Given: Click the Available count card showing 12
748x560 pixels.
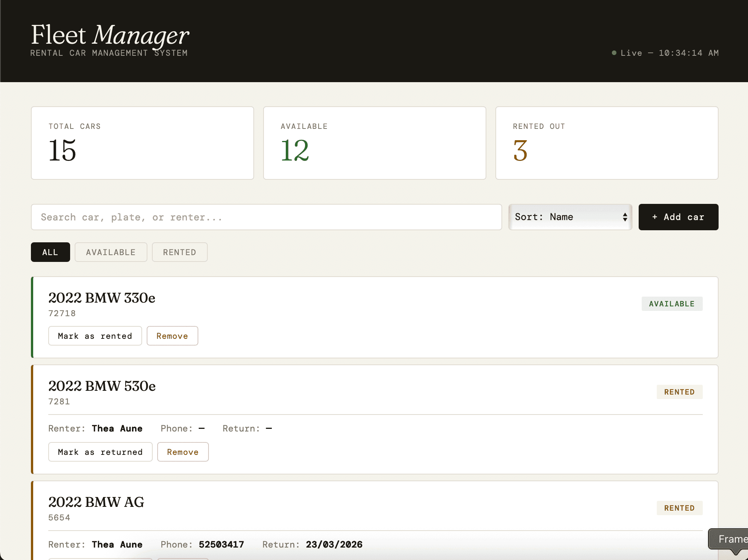Looking at the screenshot, I should click(x=375, y=143).
